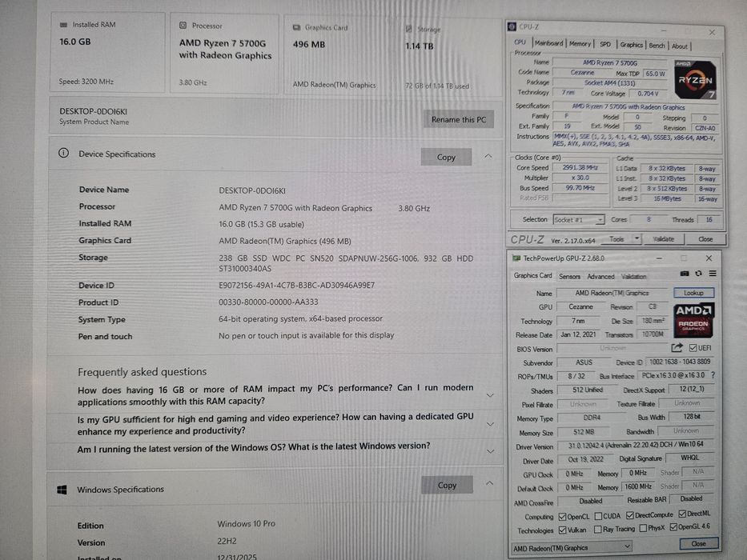Switch to the Advanced tab in GPU-Z
Viewport: 747px width, 560px height.
[600, 276]
